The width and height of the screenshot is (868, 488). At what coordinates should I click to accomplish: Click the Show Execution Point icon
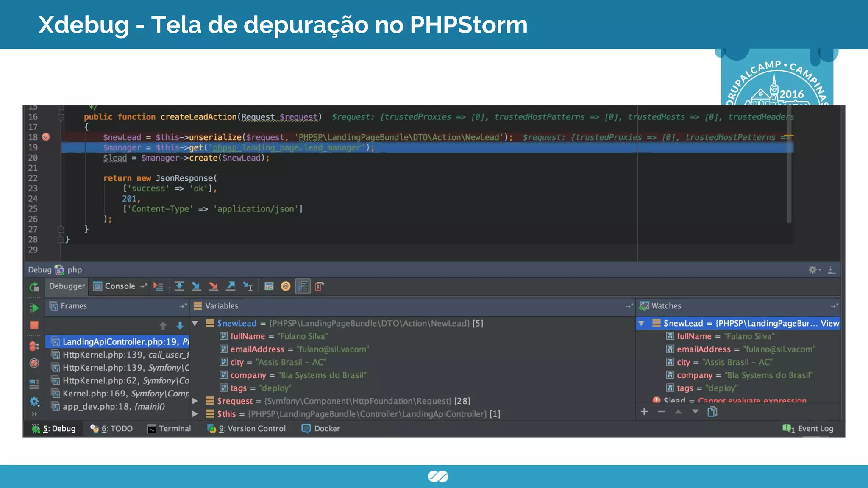(x=159, y=287)
